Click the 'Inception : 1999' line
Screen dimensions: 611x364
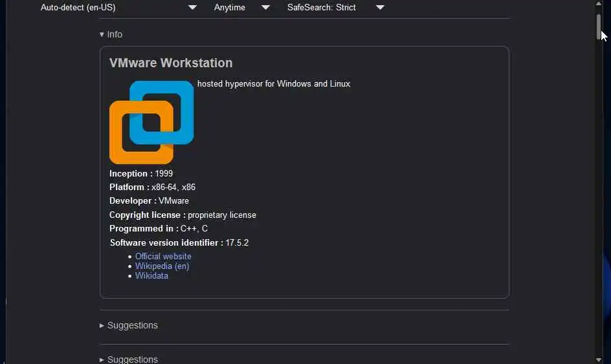click(x=141, y=174)
